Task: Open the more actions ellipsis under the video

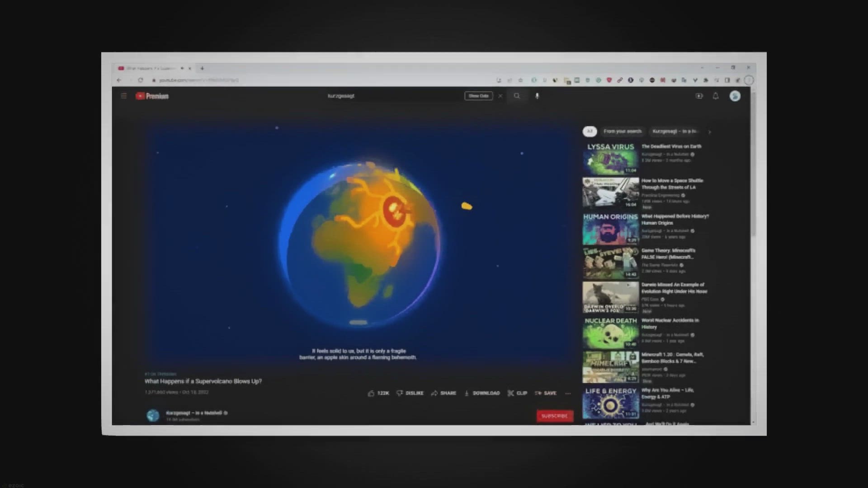Action: coord(568,393)
